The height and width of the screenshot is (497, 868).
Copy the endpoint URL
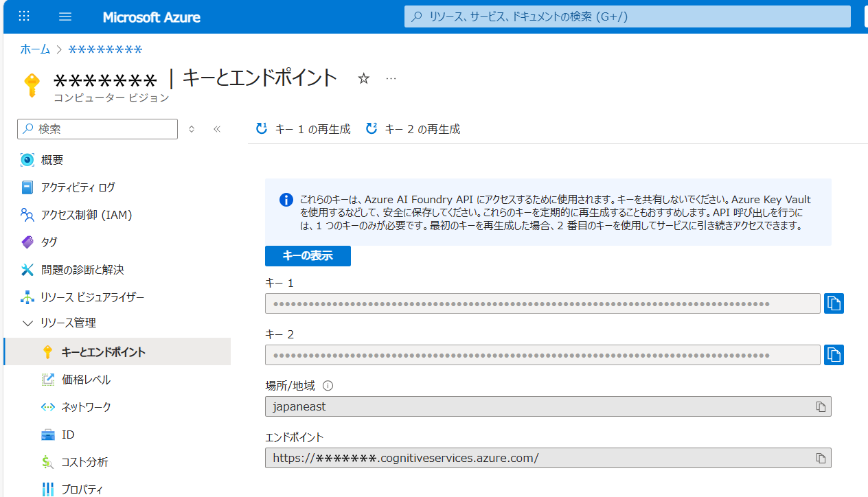pyautogui.click(x=821, y=458)
